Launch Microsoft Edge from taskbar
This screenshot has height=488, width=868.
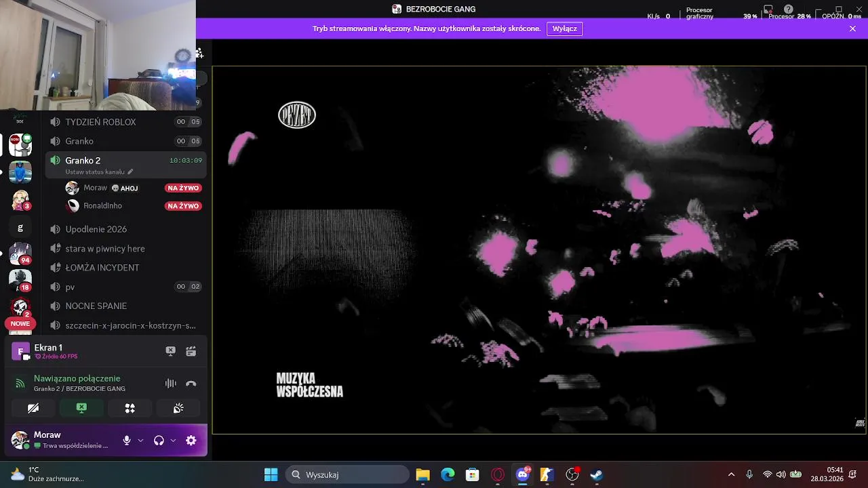448,474
